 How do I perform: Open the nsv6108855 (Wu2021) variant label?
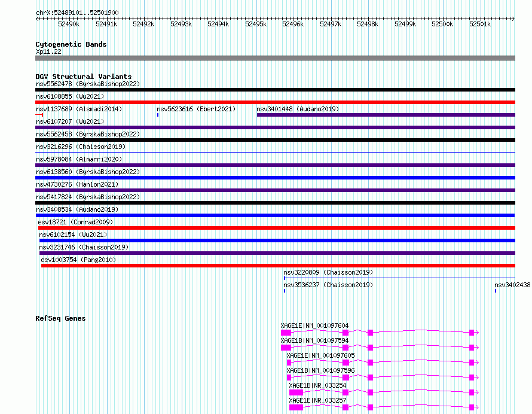(x=70, y=96)
